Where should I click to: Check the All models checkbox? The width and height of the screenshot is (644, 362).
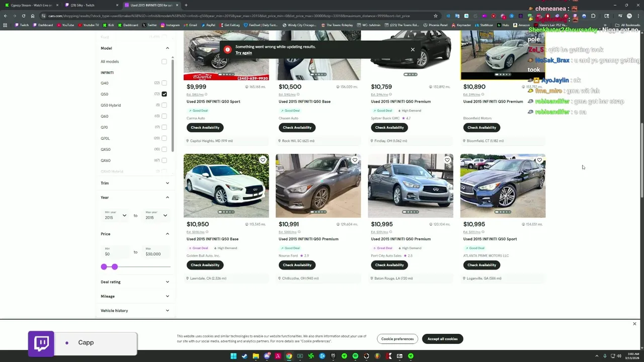[x=164, y=61]
